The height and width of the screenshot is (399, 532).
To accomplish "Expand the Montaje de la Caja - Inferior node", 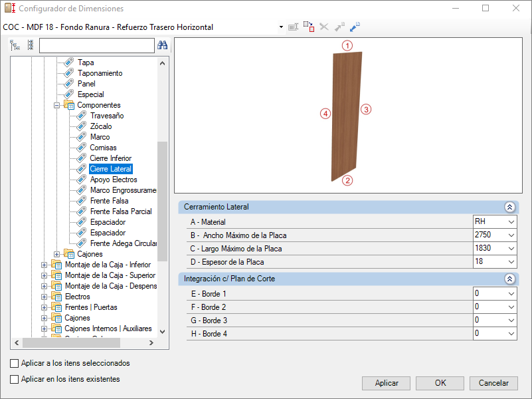I will (x=44, y=265).
